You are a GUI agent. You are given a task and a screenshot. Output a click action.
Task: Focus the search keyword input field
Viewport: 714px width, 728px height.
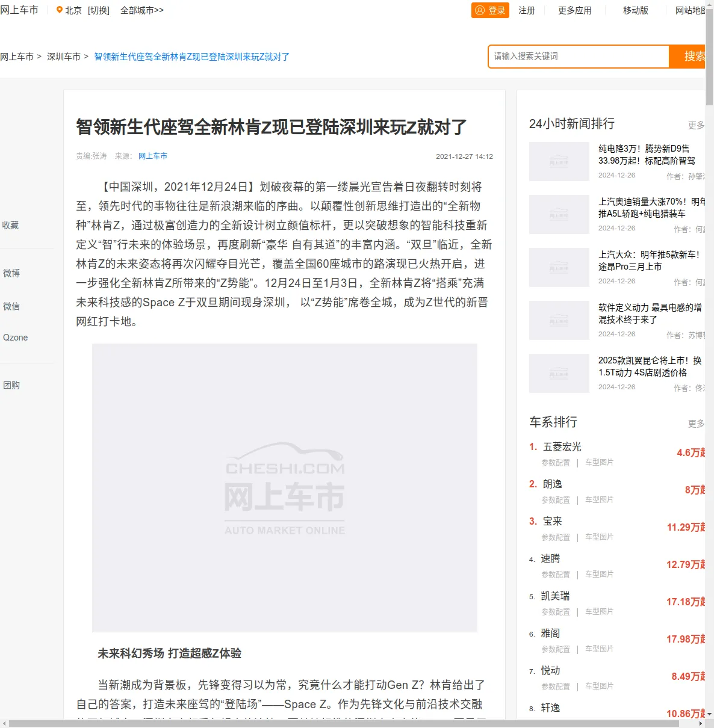point(579,57)
